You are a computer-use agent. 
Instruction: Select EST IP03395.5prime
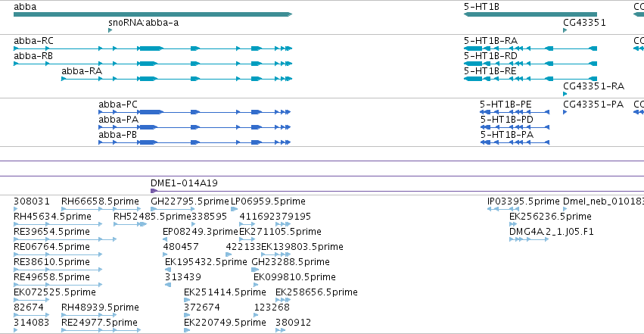point(523,201)
